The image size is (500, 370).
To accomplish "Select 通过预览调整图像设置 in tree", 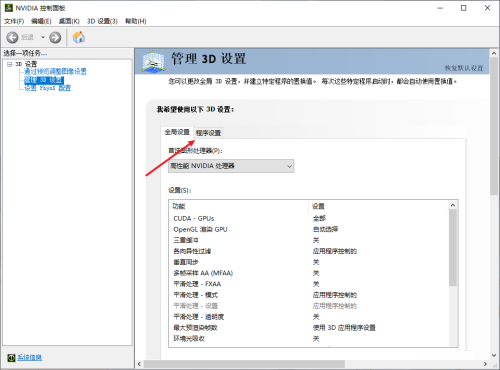I will pyautogui.click(x=55, y=71).
